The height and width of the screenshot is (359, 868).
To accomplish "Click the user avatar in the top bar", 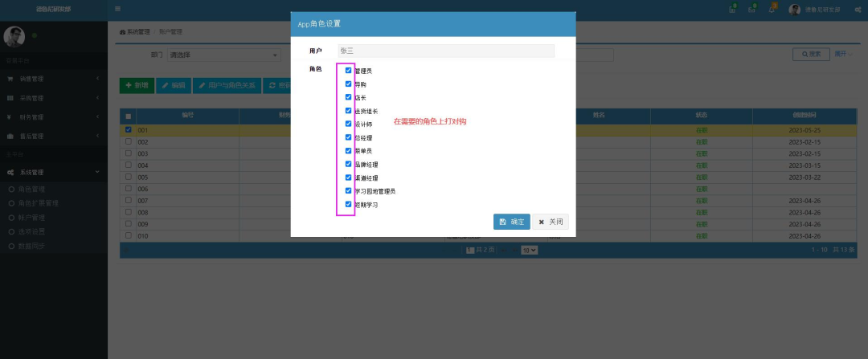I will coord(795,9).
